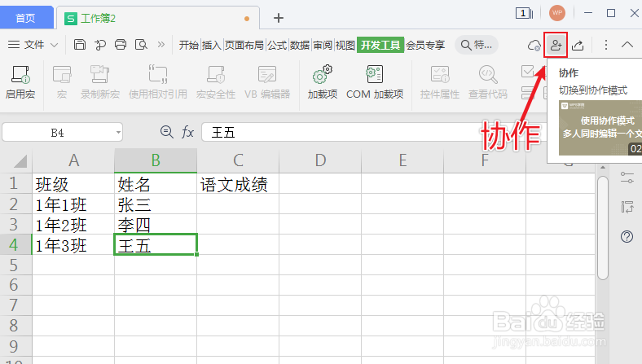
Task: Select column D header
Action: coord(320,160)
